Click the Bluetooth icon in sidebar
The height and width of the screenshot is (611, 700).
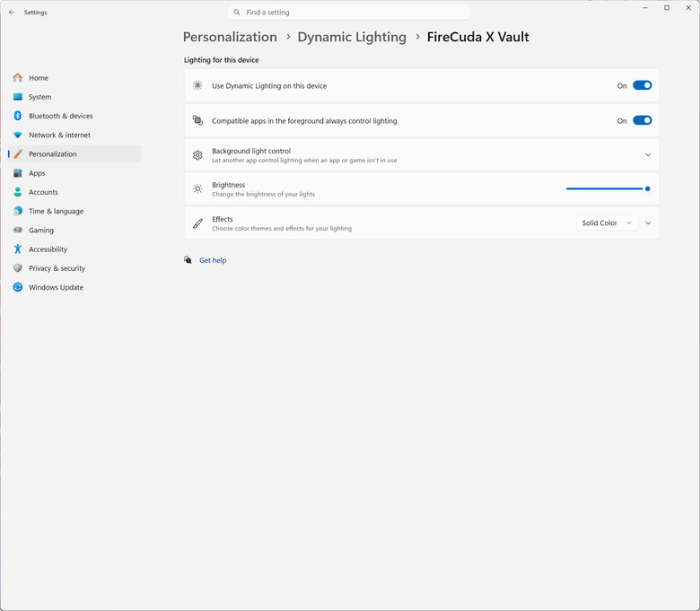coord(17,116)
